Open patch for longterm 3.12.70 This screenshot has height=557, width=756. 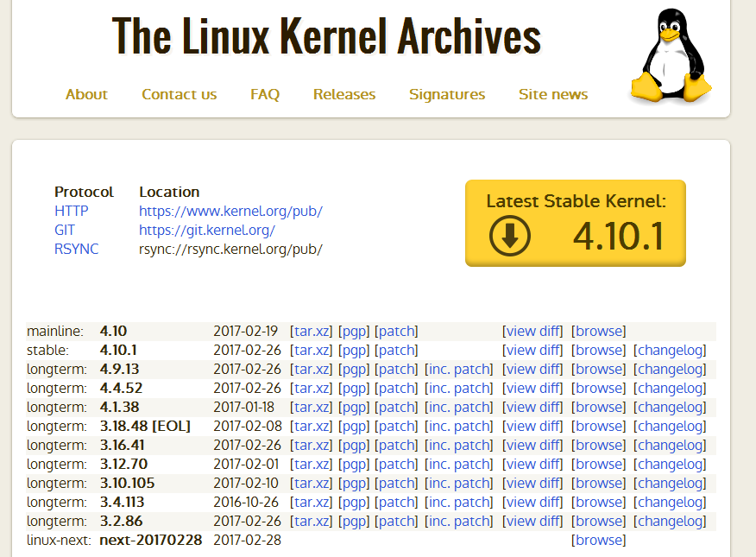[x=396, y=464]
